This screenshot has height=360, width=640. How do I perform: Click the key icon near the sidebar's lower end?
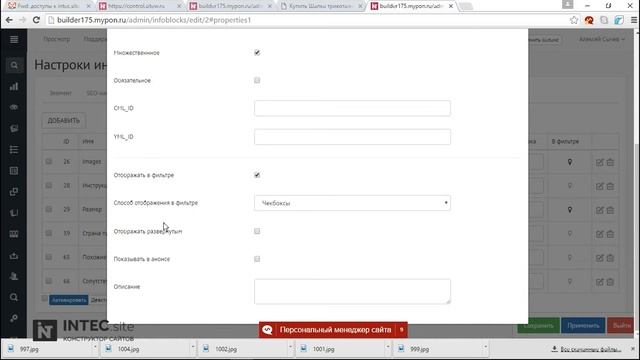pos(14,318)
